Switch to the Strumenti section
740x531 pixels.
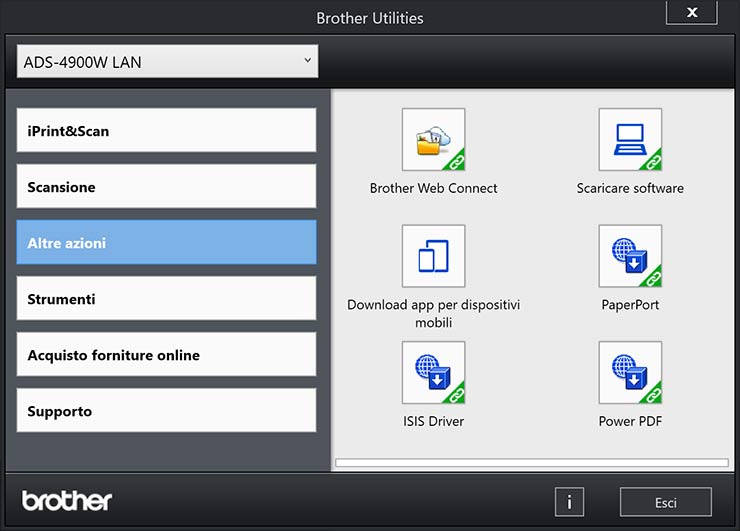pos(166,299)
